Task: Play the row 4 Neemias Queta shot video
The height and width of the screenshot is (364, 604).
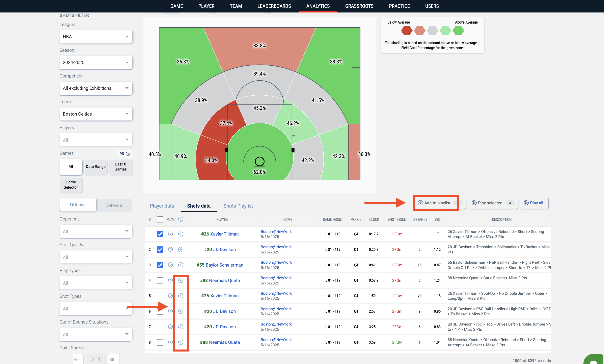Action: click(170, 280)
